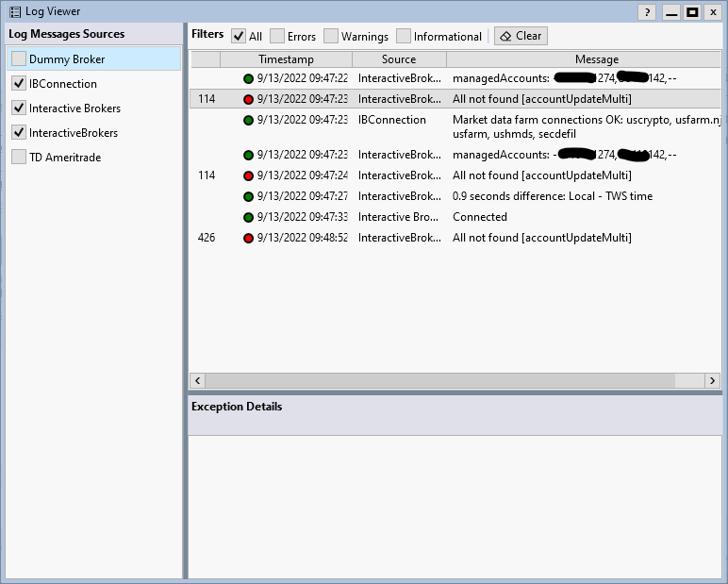This screenshot has height=584, width=728.
Task: Select the 09:47:22 managedAccounts message
Action: click(564, 78)
